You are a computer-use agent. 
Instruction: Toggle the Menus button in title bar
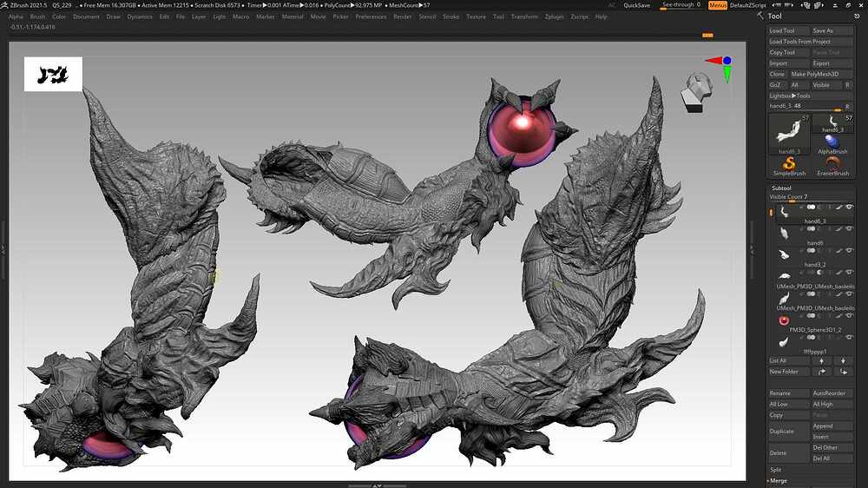(x=718, y=5)
